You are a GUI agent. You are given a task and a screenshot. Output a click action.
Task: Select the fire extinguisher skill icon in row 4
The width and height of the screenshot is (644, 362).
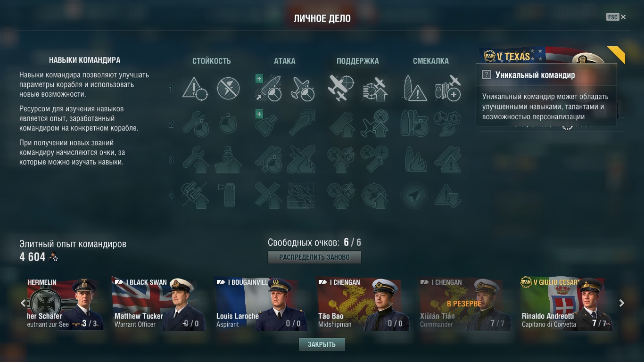pos(228,195)
